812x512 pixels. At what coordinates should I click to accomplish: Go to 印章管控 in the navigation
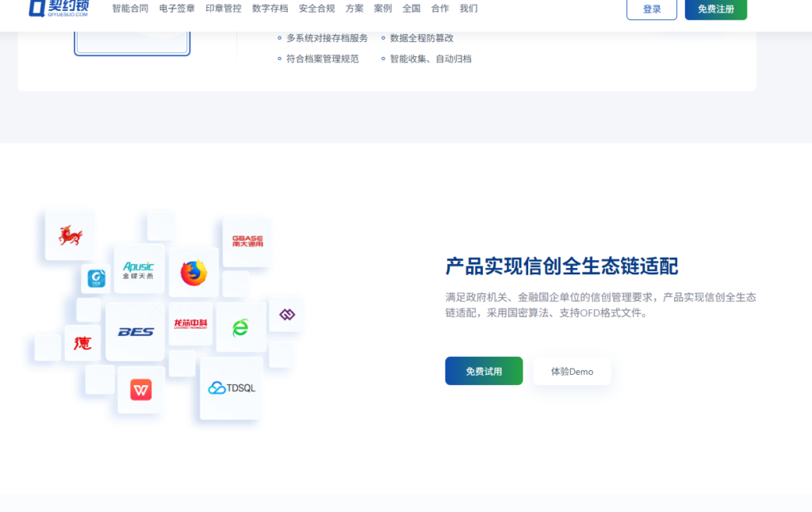(x=223, y=8)
